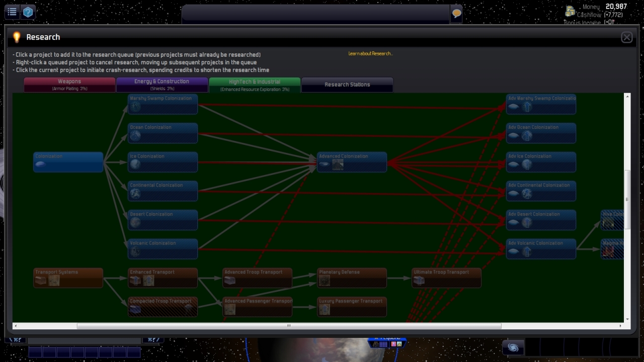
Task: Click the arrow icon in Adv Marshy Swamp Colonization
Action: point(527,107)
